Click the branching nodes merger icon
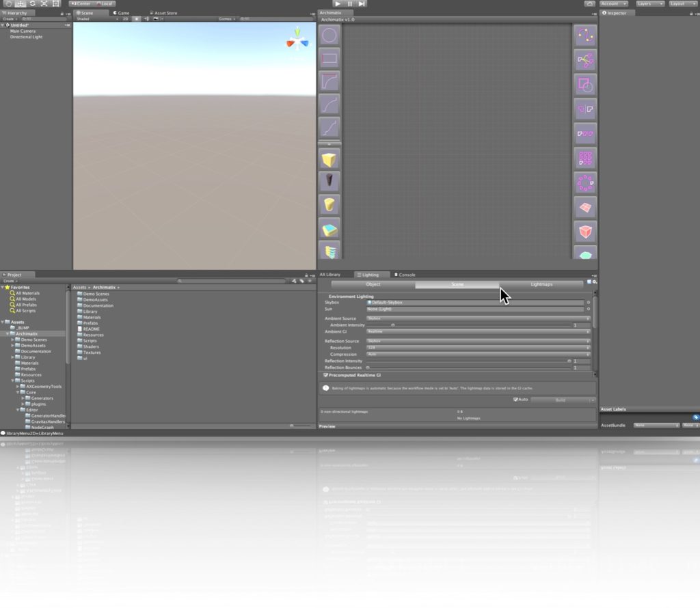This screenshot has height=608, width=700. point(585,59)
